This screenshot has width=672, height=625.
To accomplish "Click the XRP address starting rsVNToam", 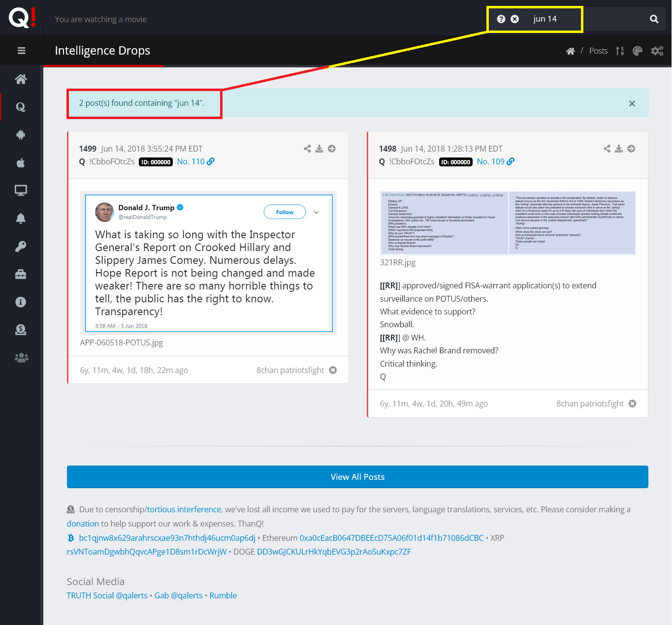I will [147, 552].
